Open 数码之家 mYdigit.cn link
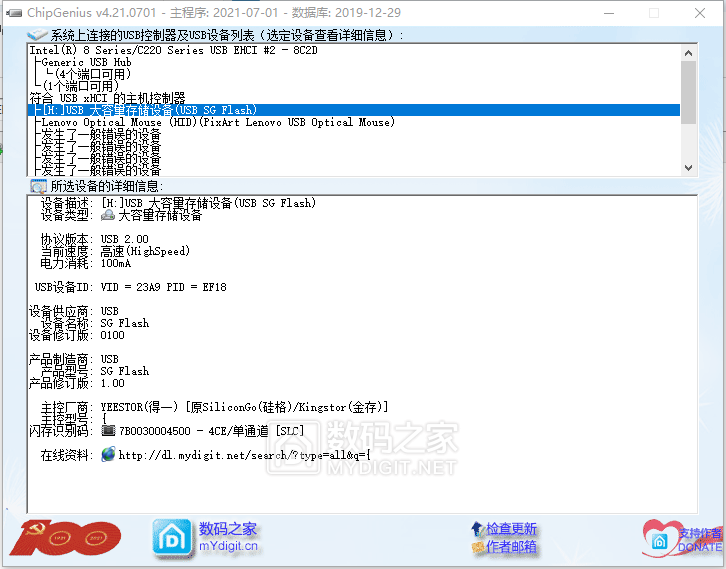 (x=228, y=537)
